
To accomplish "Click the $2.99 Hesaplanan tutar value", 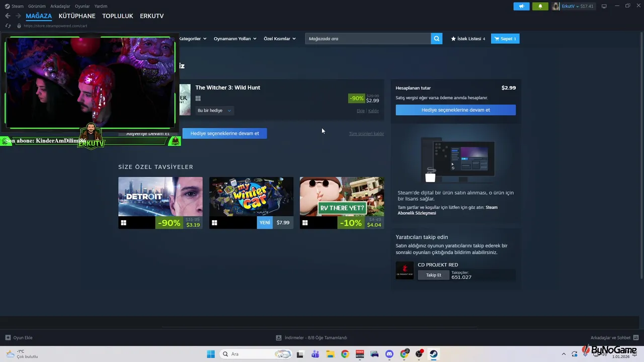I will (x=509, y=87).
